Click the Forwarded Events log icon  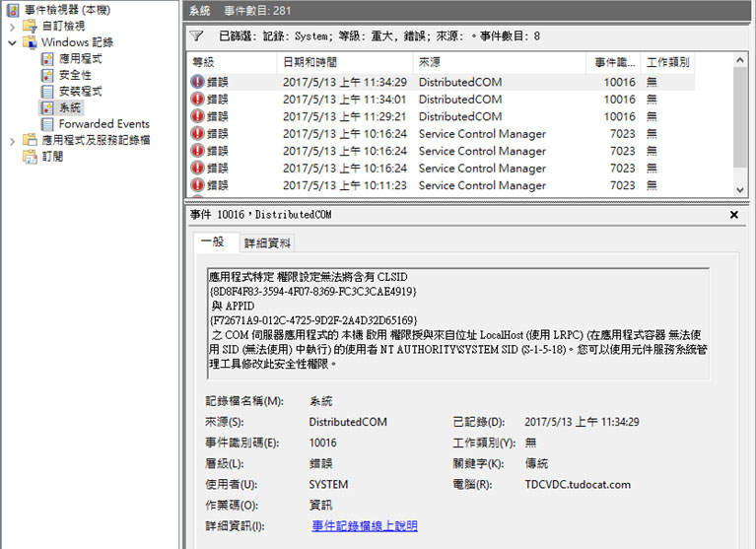pos(47,124)
